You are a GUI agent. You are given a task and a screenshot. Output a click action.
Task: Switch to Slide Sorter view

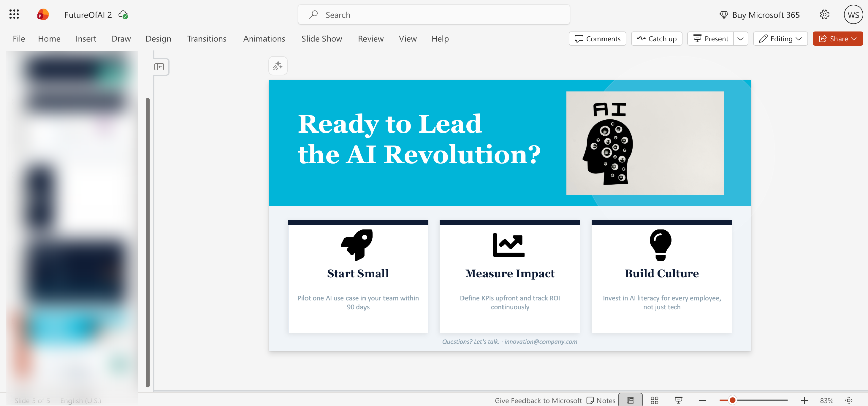[654, 400]
